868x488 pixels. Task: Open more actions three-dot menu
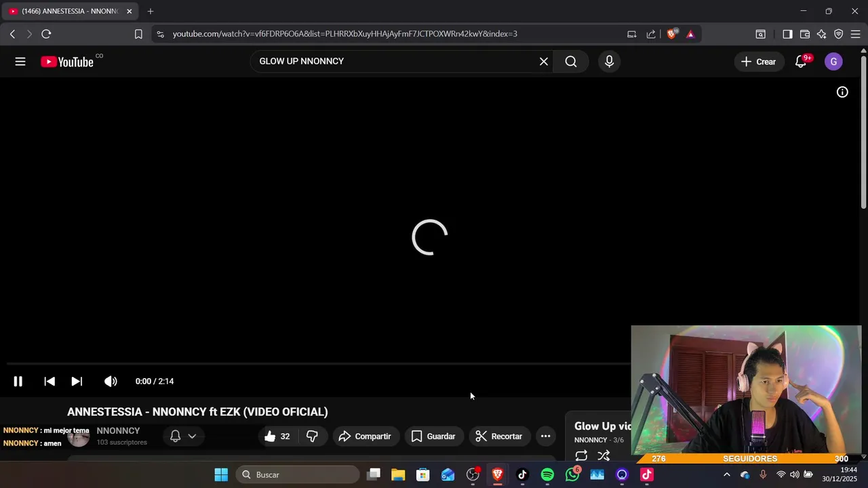pyautogui.click(x=545, y=436)
